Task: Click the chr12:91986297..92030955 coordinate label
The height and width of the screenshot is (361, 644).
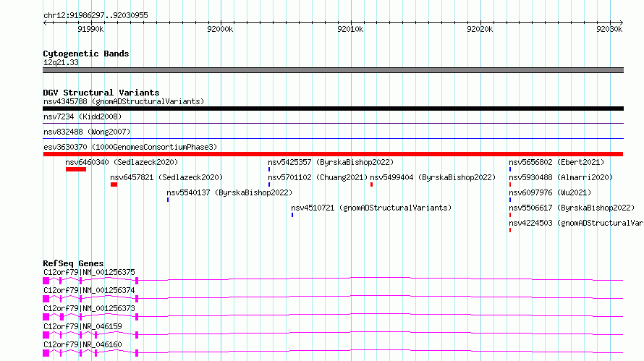Action: [96, 15]
